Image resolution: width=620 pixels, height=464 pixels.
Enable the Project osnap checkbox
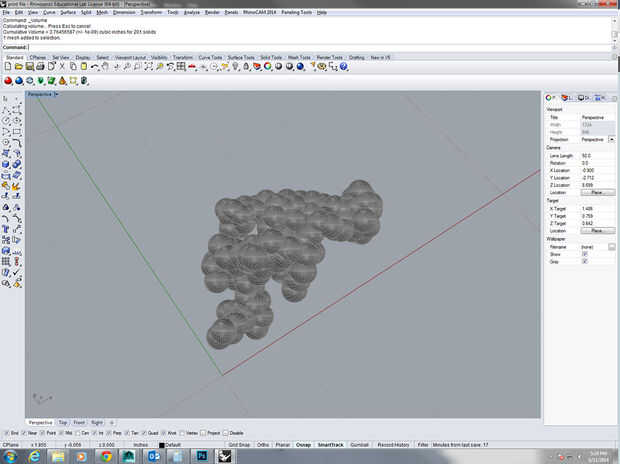203,433
